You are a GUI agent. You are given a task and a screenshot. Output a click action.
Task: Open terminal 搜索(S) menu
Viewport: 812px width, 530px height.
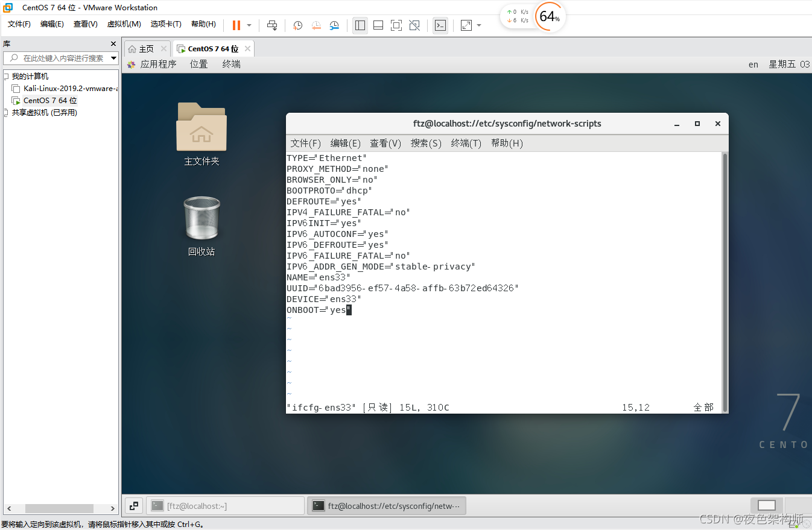tap(426, 144)
